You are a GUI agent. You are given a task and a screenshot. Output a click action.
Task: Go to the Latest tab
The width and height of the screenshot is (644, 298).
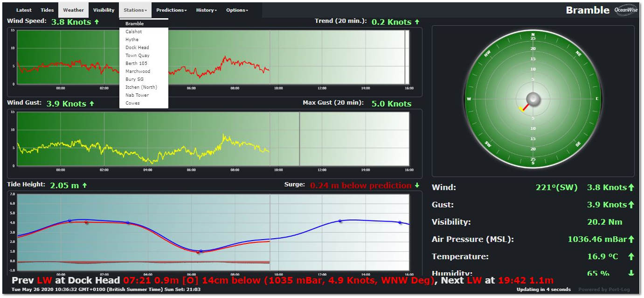(x=24, y=10)
